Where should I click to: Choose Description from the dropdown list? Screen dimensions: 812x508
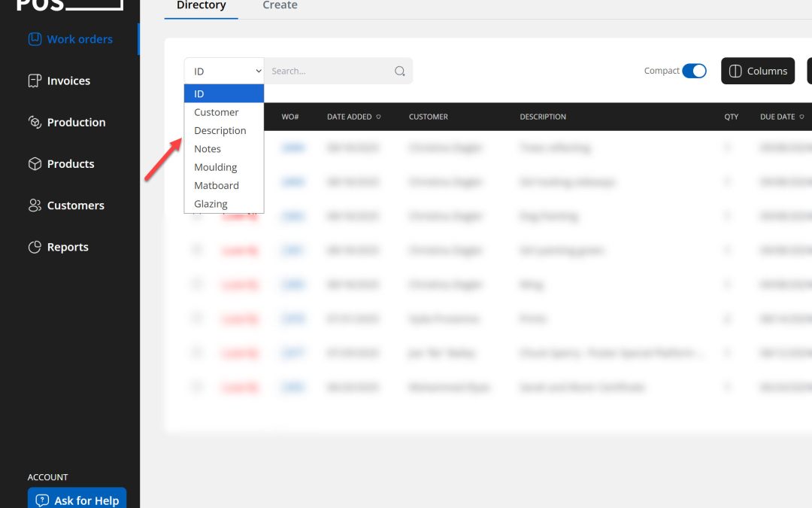(x=224, y=131)
